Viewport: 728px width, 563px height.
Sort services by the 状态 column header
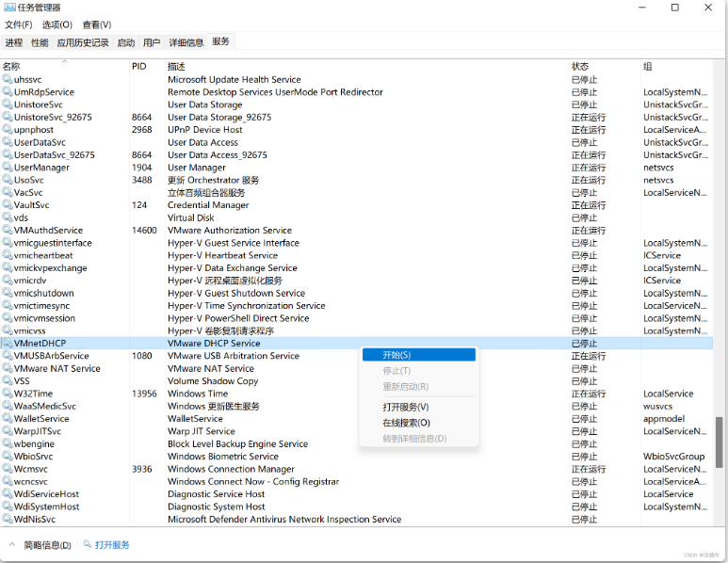coord(580,67)
